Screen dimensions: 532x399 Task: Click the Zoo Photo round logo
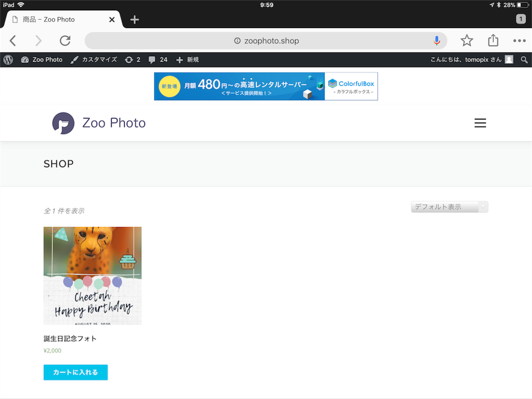(63, 123)
